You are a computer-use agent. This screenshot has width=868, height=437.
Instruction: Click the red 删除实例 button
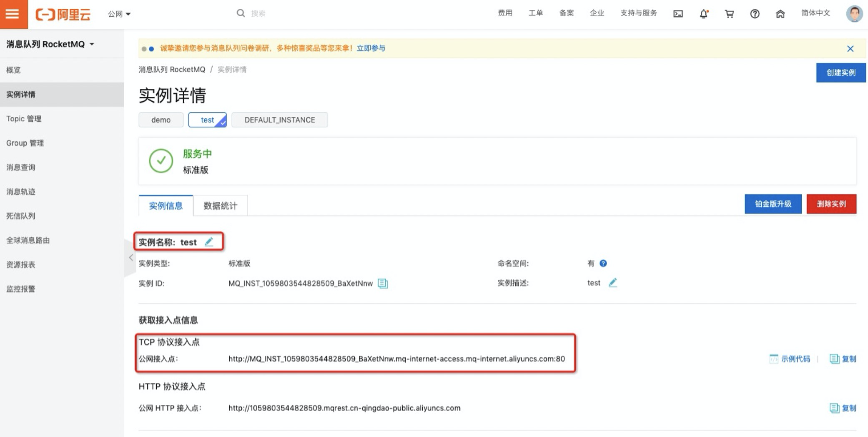coord(831,204)
